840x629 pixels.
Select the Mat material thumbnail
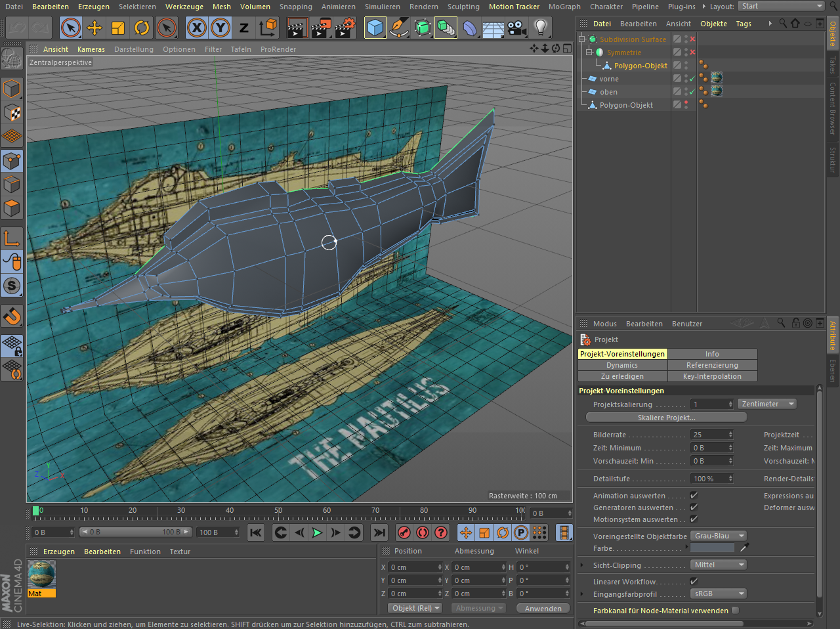[41, 575]
